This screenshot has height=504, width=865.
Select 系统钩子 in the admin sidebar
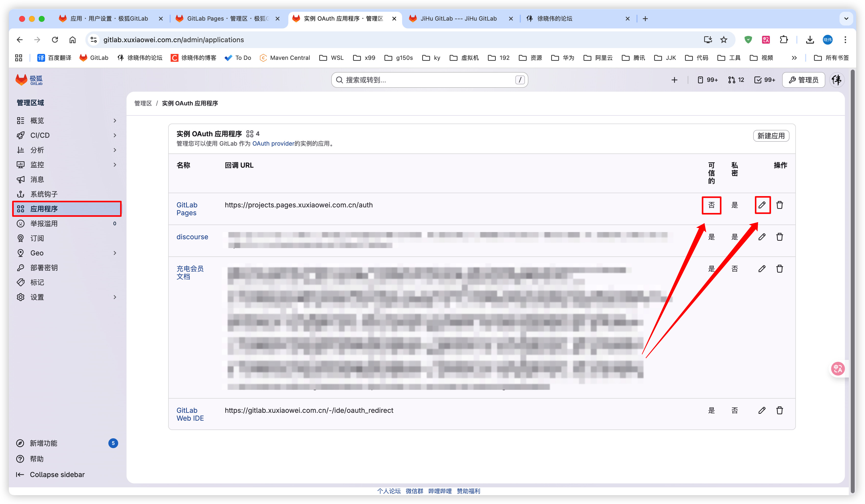[44, 194]
